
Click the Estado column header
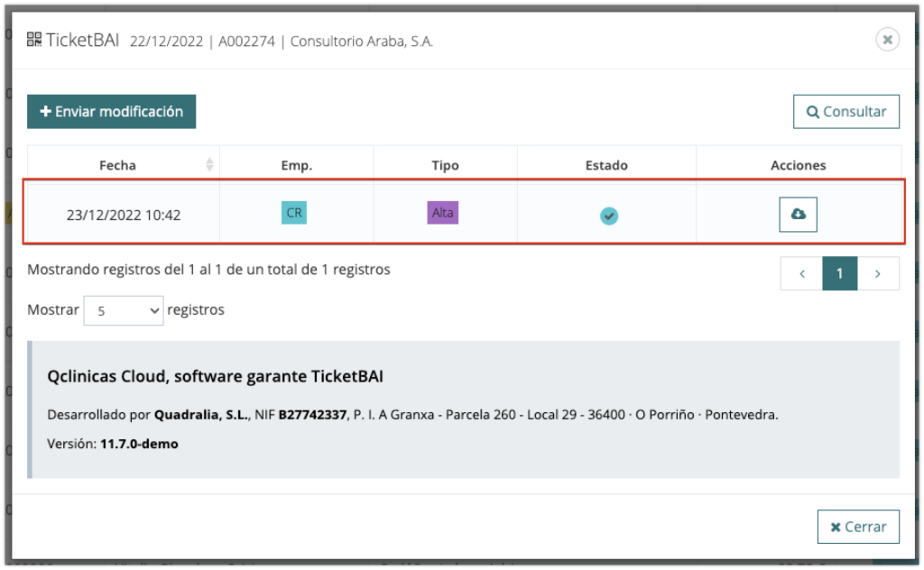606,165
